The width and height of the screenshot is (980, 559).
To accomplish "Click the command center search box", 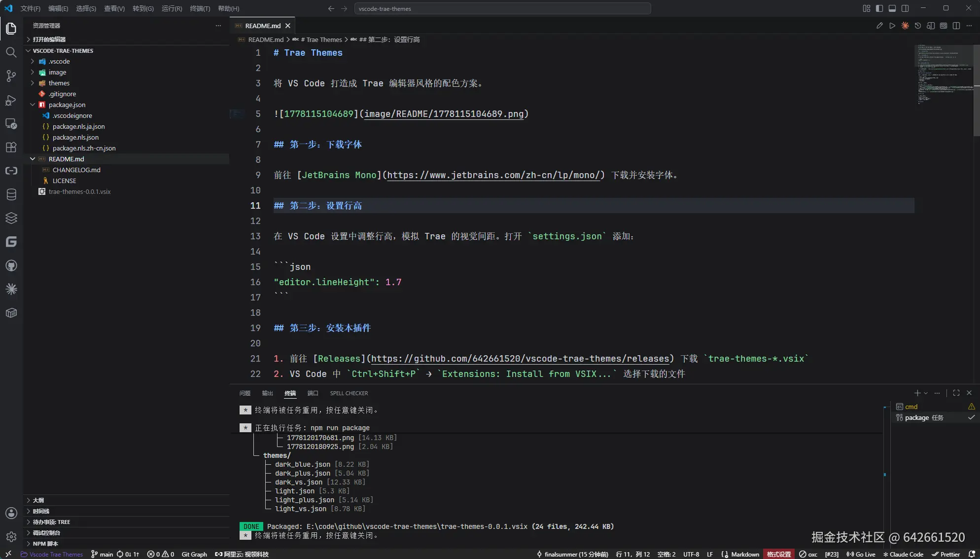I will [502, 8].
